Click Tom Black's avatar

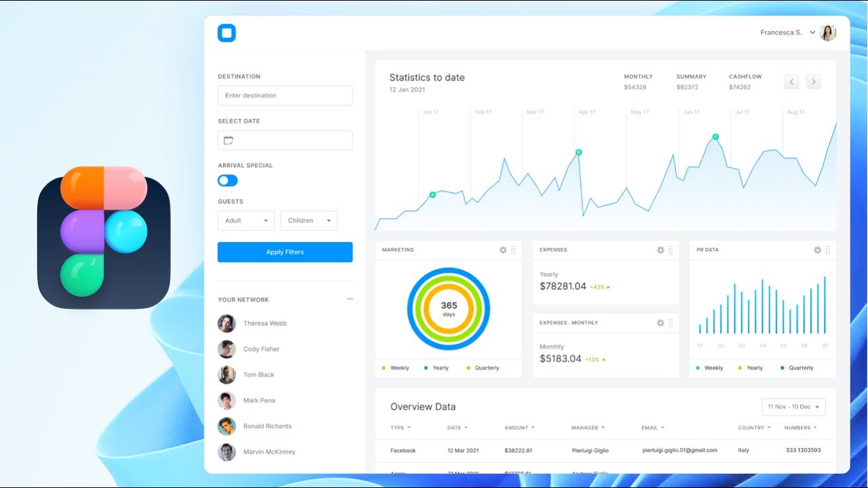(x=226, y=375)
